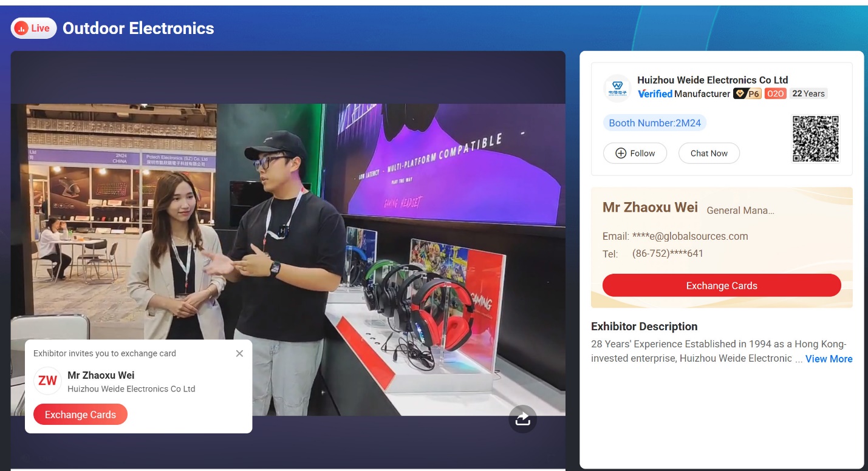Open the exhibitor QR code
The height and width of the screenshot is (471, 868).
[x=815, y=139]
